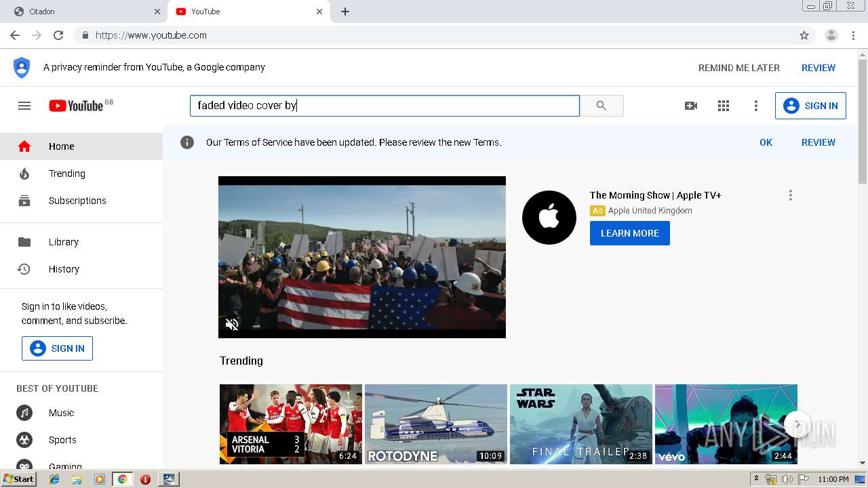Open Windows Explorer folder in taskbar
The height and width of the screenshot is (488, 868).
click(77, 479)
